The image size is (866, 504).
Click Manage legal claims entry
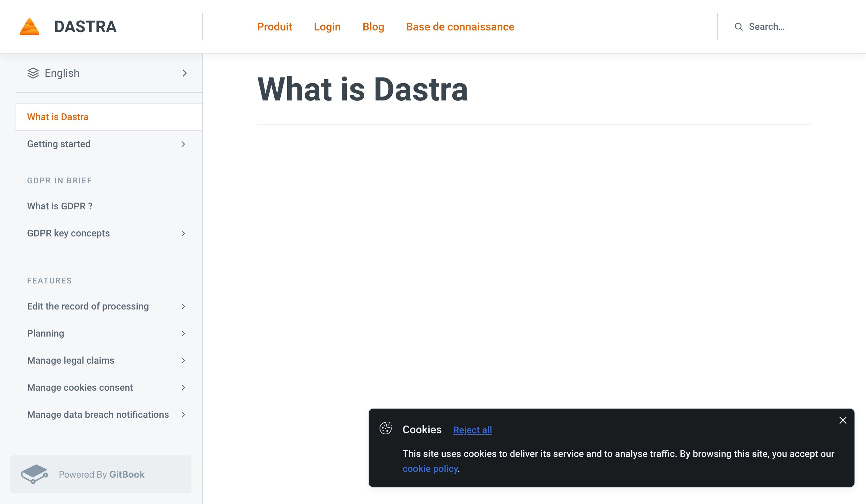pos(71,360)
